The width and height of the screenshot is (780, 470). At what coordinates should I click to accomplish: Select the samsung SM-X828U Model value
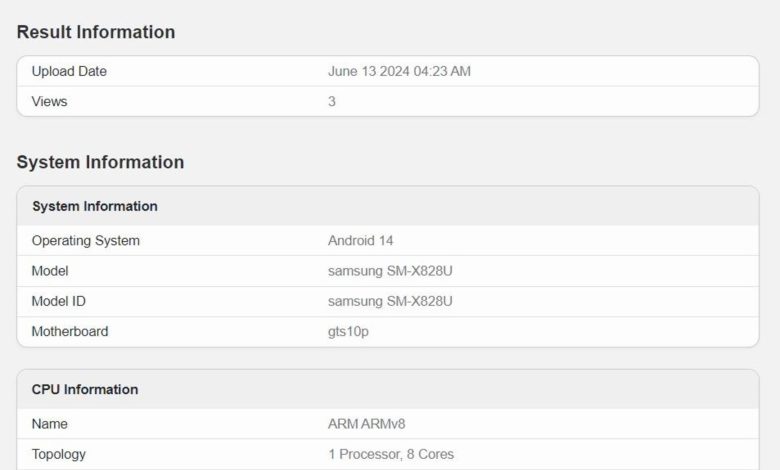397,271
